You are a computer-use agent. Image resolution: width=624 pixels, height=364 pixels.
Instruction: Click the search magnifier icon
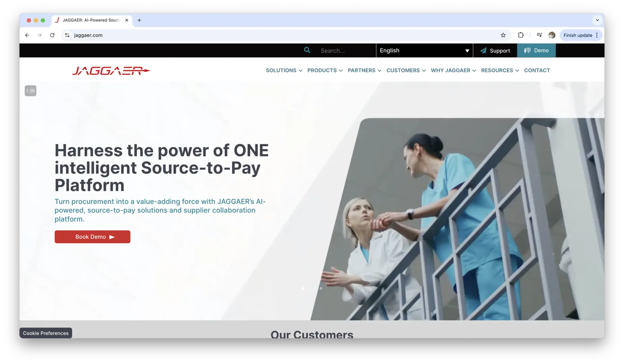(x=307, y=50)
